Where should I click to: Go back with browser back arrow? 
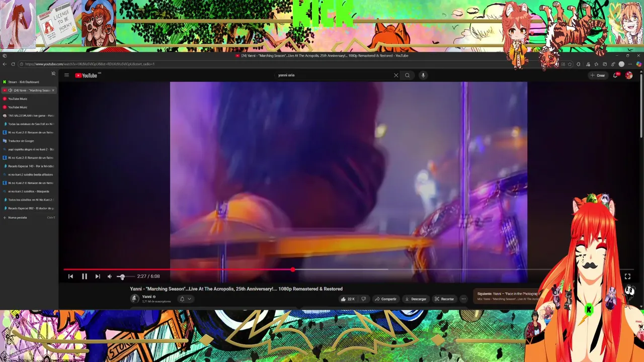tap(5, 64)
